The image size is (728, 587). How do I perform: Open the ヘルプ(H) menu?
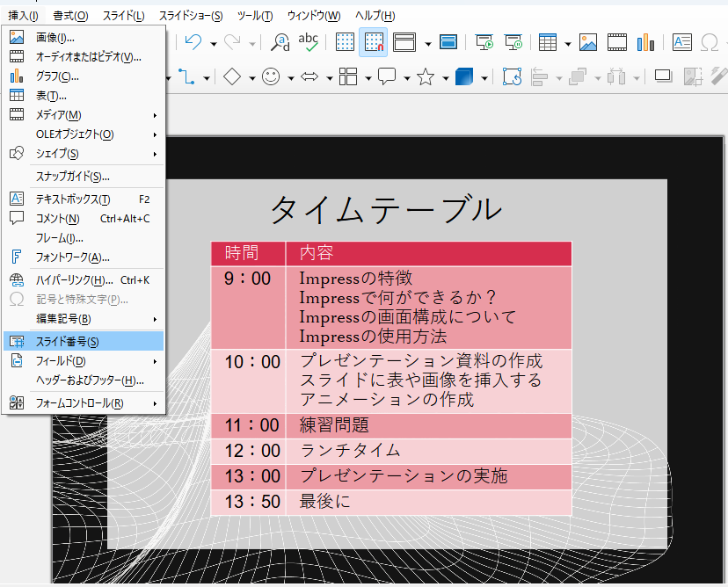pos(375,16)
